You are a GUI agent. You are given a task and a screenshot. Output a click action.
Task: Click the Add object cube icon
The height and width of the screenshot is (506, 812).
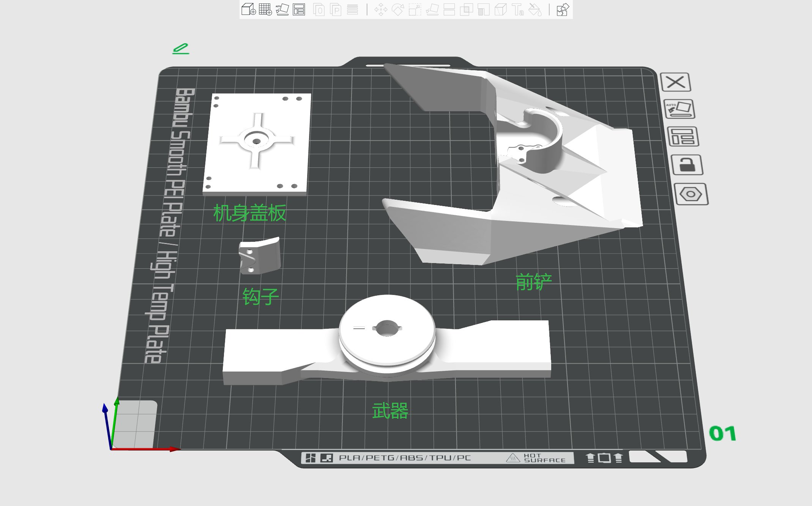[x=249, y=9]
